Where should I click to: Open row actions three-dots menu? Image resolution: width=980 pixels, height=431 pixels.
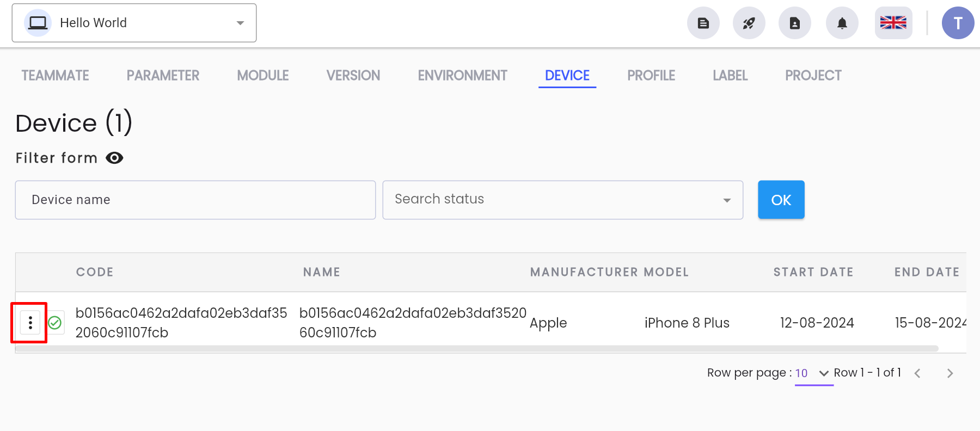[30, 323]
